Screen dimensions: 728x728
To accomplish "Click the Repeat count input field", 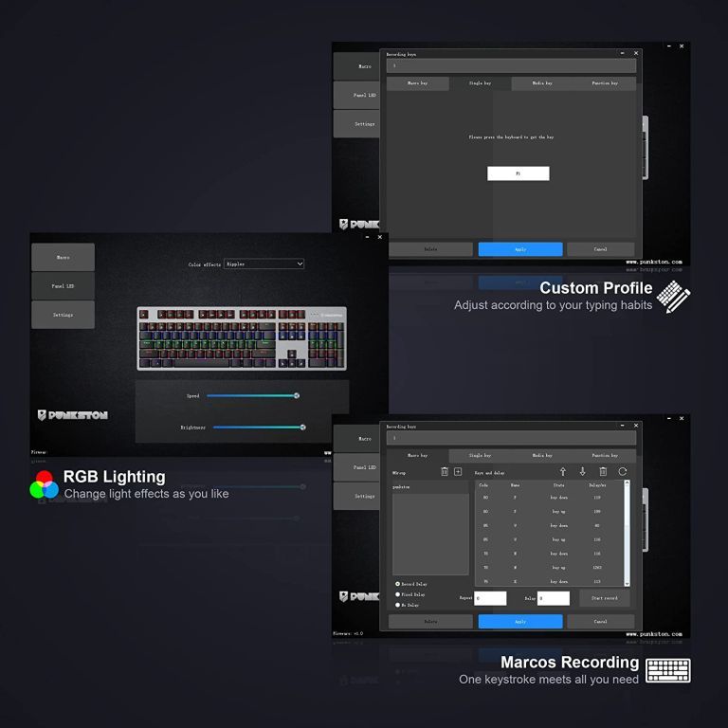I will click(x=490, y=599).
